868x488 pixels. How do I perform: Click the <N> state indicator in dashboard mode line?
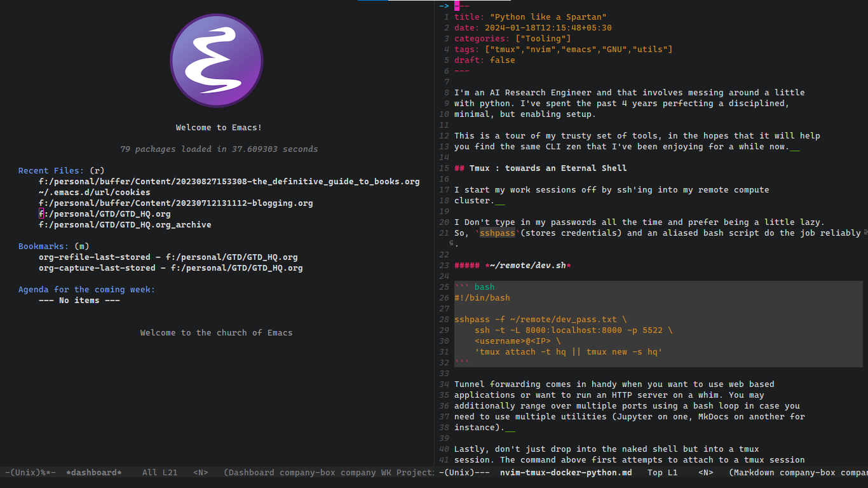[201, 472]
